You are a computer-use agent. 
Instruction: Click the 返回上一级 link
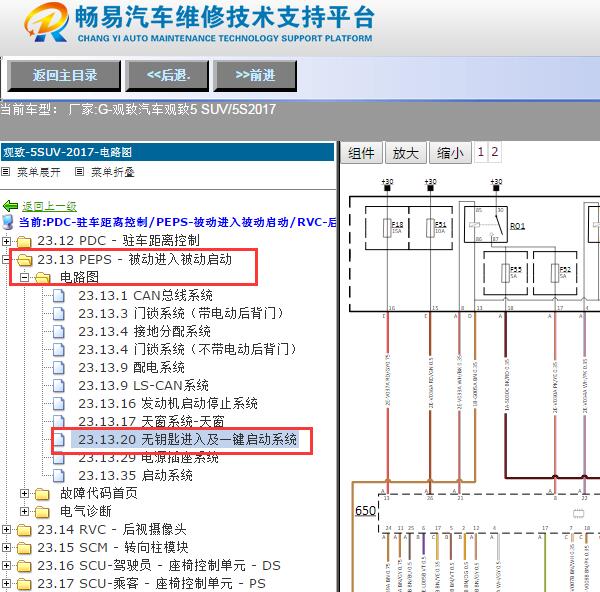49,206
